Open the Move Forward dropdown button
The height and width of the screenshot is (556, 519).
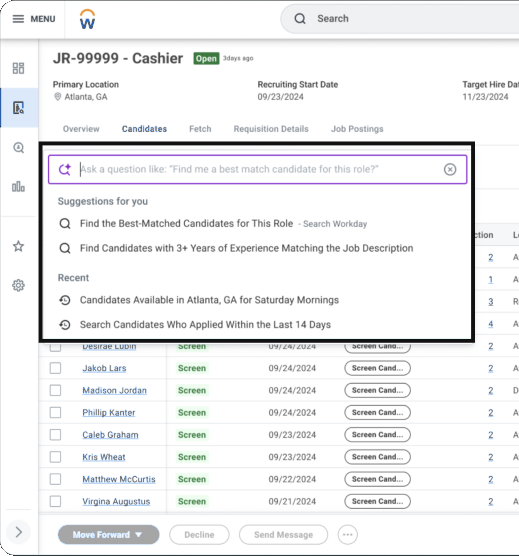(x=108, y=535)
